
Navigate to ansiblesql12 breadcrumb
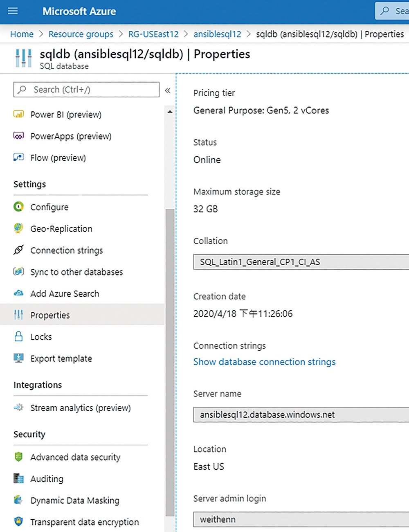coord(217,34)
